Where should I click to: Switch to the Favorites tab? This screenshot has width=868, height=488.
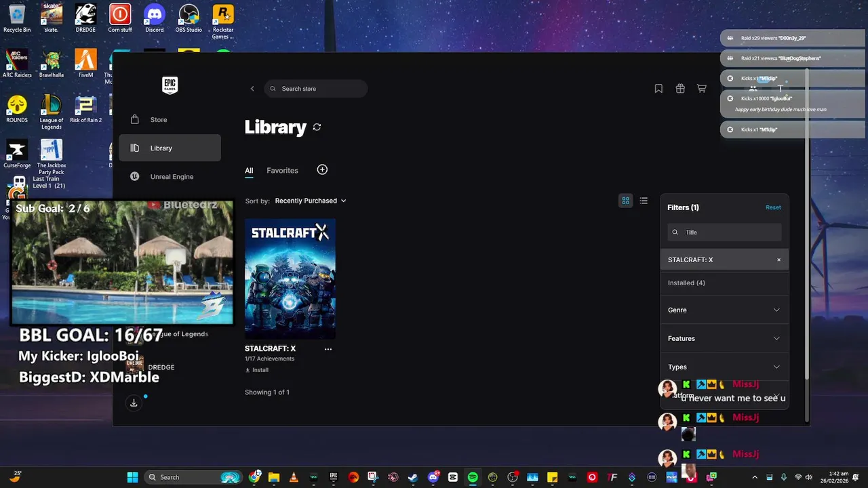pyautogui.click(x=282, y=171)
